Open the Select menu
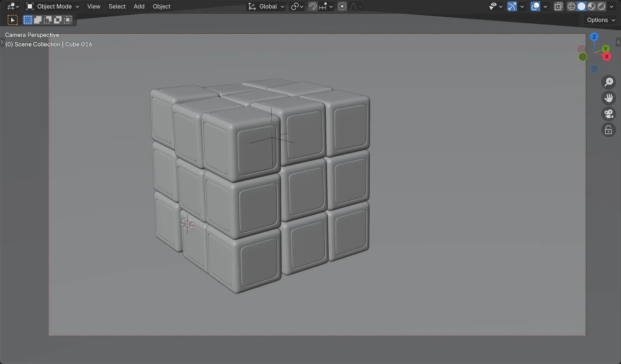 117,6
